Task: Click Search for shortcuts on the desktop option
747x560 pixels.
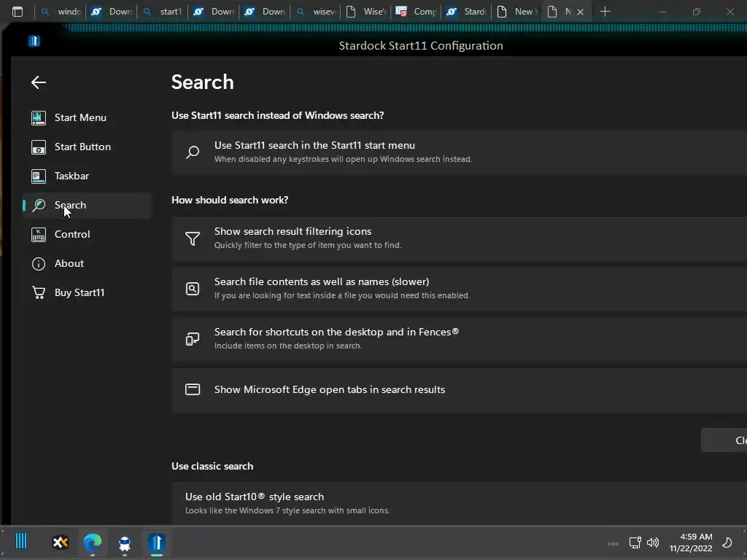Action: click(460, 340)
